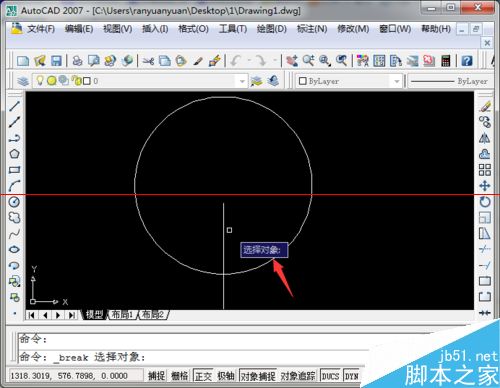Select the Array tool
Screen dimensions: 500x388
[x=485, y=170]
